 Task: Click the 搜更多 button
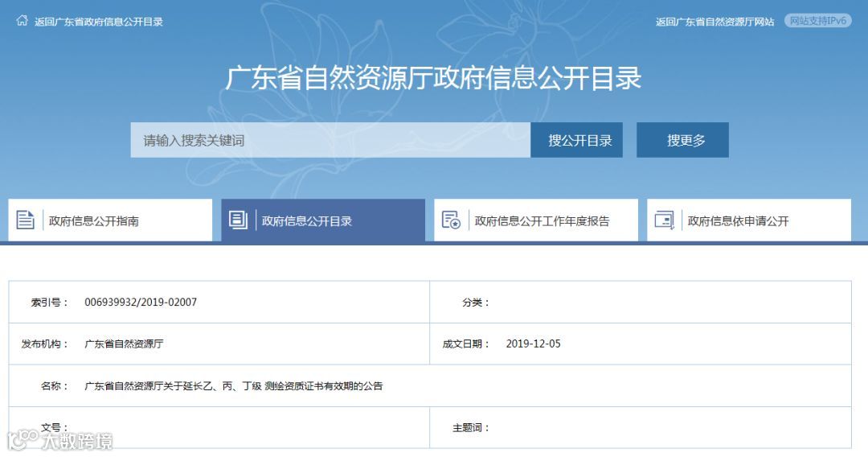point(682,140)
